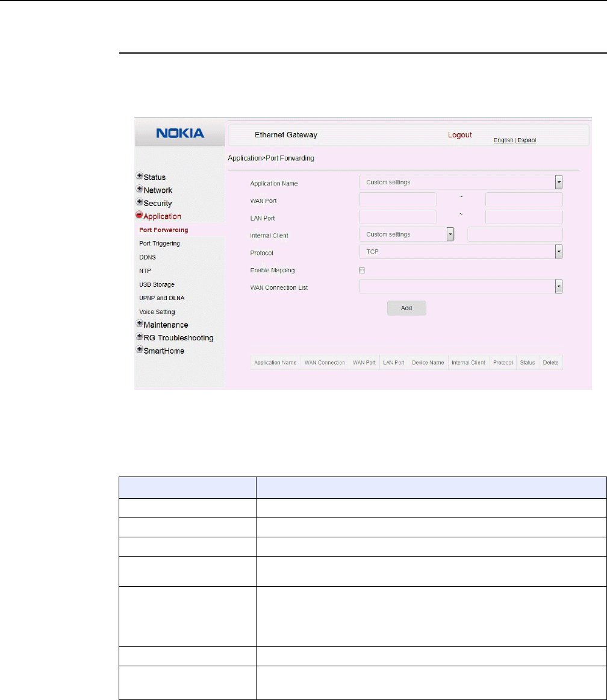Click the LAN Port column header
Image resolution: width=607 pixels, height=700 pixels.
394,363
